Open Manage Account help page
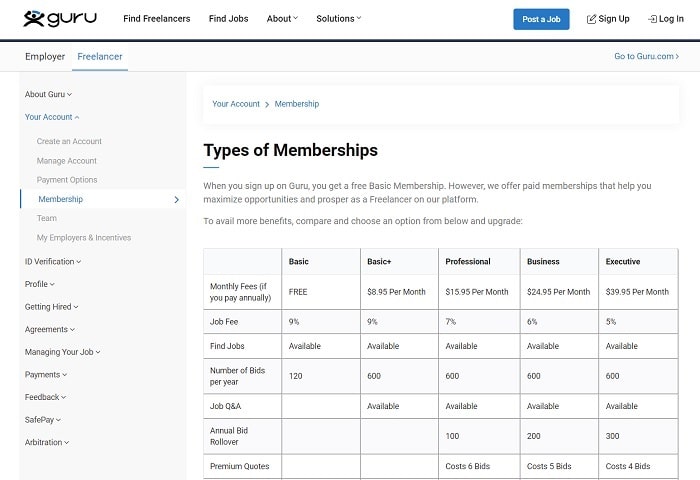 pos(67,161)
